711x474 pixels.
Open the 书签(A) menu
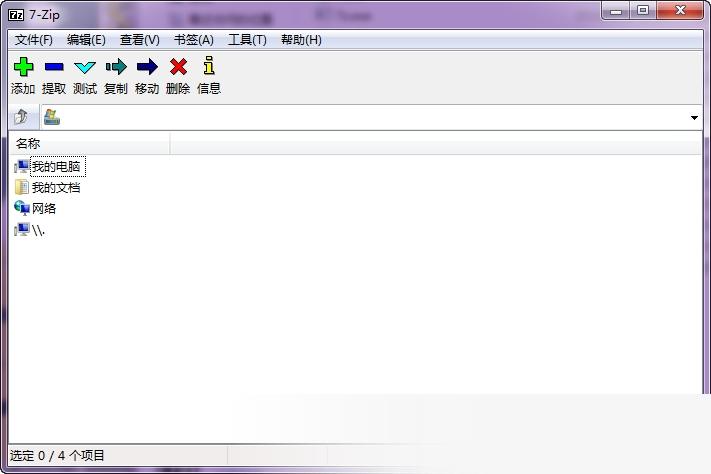point(194,40)
